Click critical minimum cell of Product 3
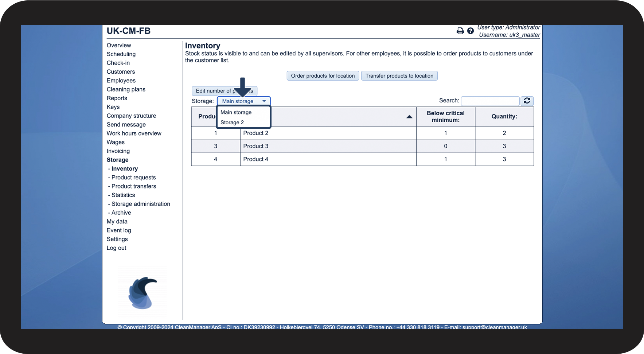This screenshot has width=644, height=354. pos(446,146)
